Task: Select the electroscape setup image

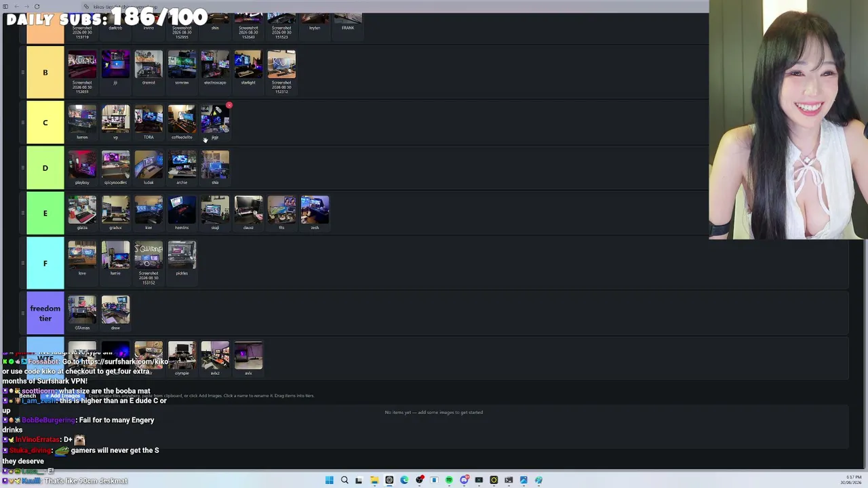Action: coord(215,64)
